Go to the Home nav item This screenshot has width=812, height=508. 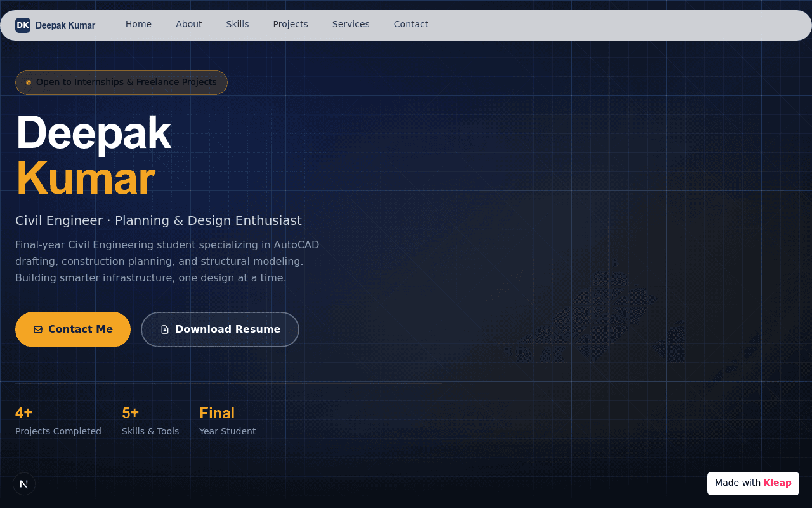[x=138, y=24]
